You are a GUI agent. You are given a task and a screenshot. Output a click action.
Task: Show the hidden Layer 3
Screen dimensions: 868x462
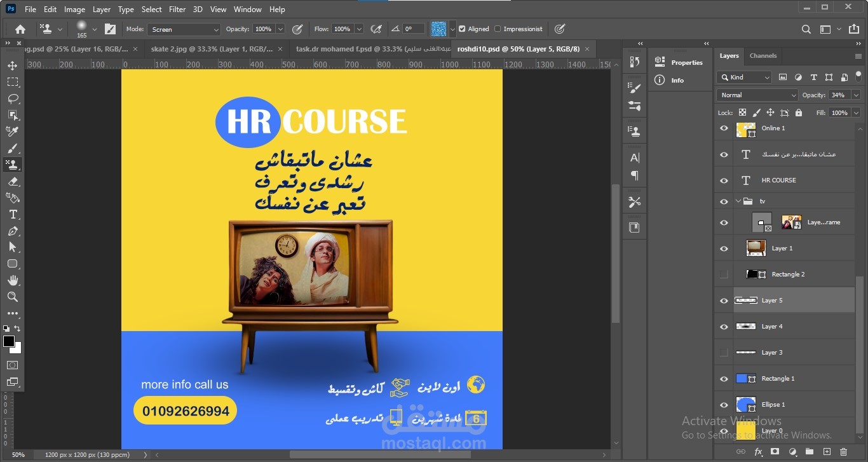point(723,353)
